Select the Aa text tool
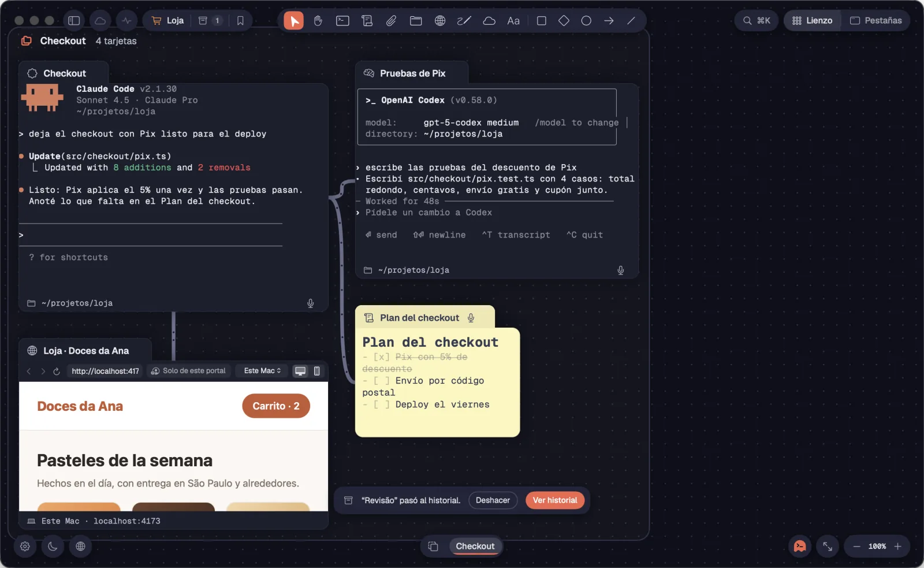 513,21
